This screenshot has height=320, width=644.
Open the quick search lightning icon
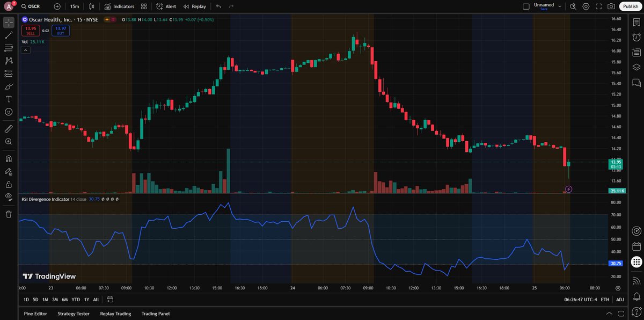[573, 6]
